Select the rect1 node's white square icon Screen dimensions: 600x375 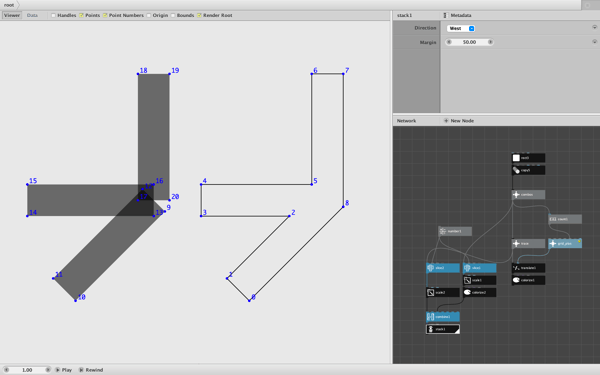[x=516, y=158]
